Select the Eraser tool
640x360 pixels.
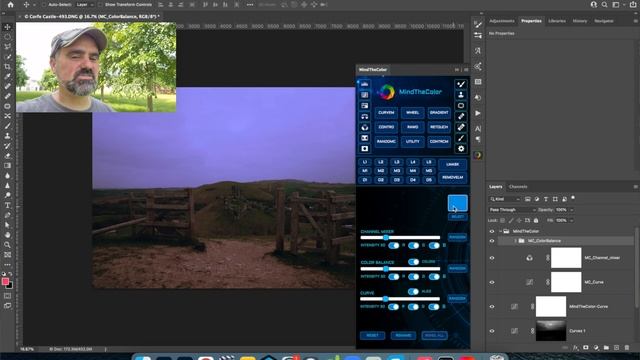pos(7,156)
